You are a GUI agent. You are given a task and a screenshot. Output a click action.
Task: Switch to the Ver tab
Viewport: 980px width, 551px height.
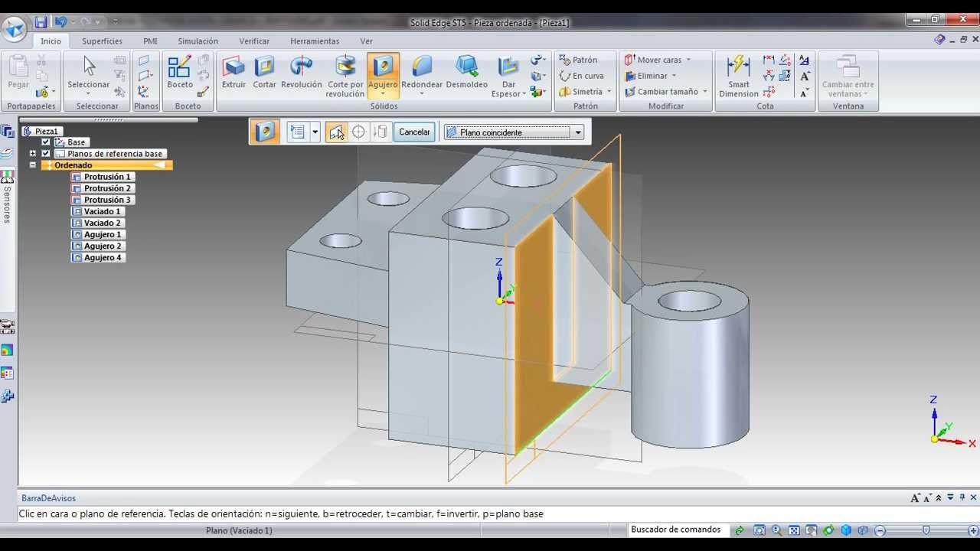[x=367, y=41]
